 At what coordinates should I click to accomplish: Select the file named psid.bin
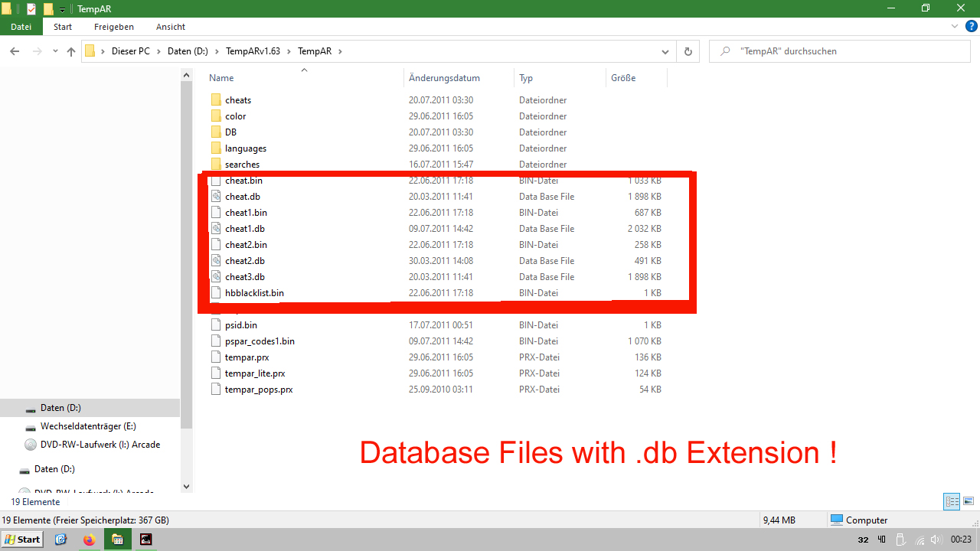(241, 325)
